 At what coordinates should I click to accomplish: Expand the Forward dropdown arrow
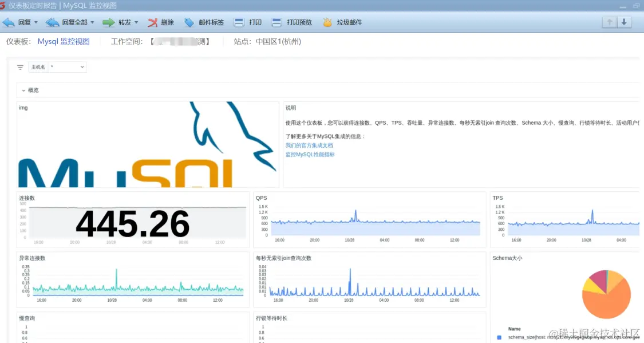pyautogui.click(x=136, y=22)
